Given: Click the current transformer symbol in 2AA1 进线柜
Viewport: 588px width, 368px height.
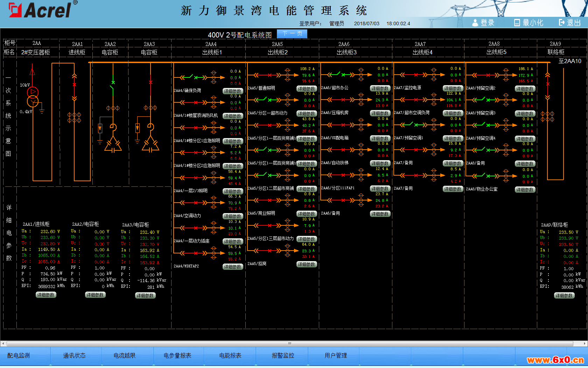Looking at the screenshot, I should tap(74, 117).
